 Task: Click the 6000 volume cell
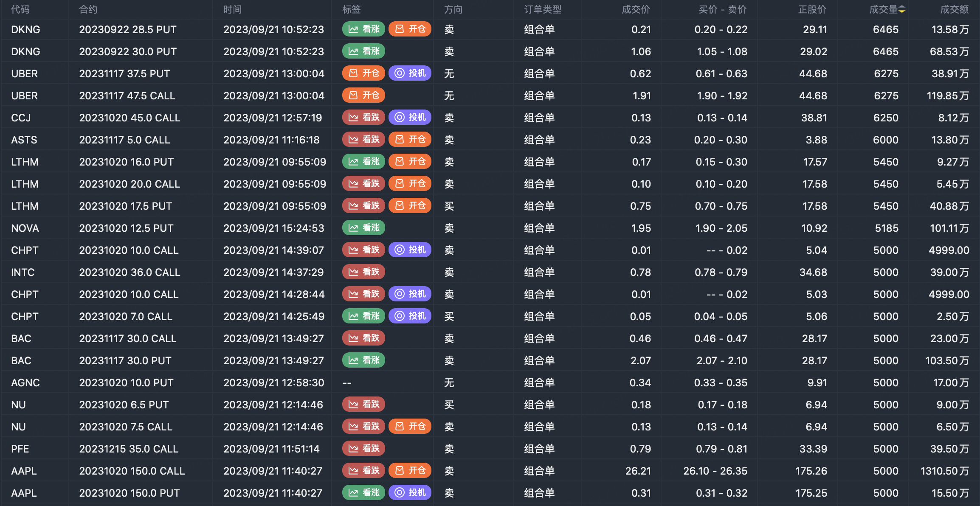pos(886,140)
